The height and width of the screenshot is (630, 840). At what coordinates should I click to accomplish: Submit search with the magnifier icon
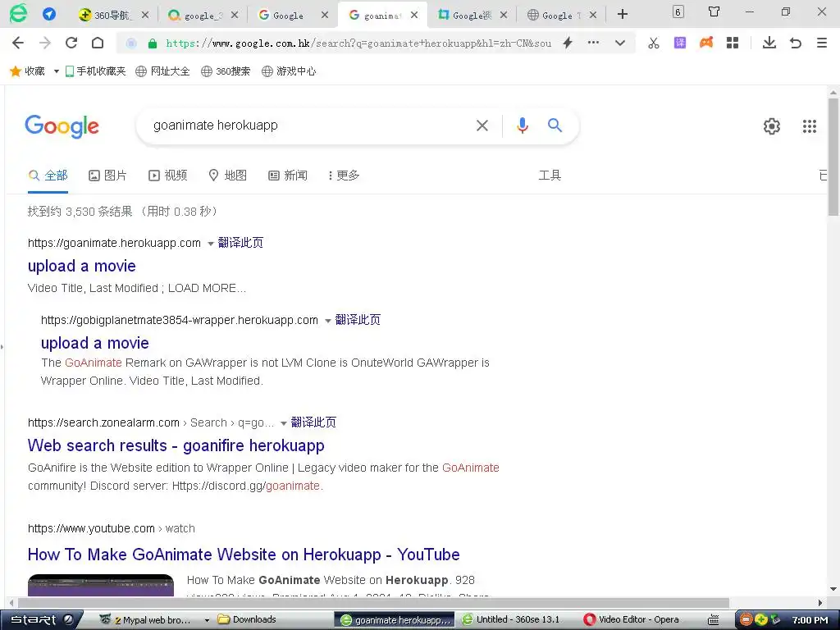tap(555, 126)
